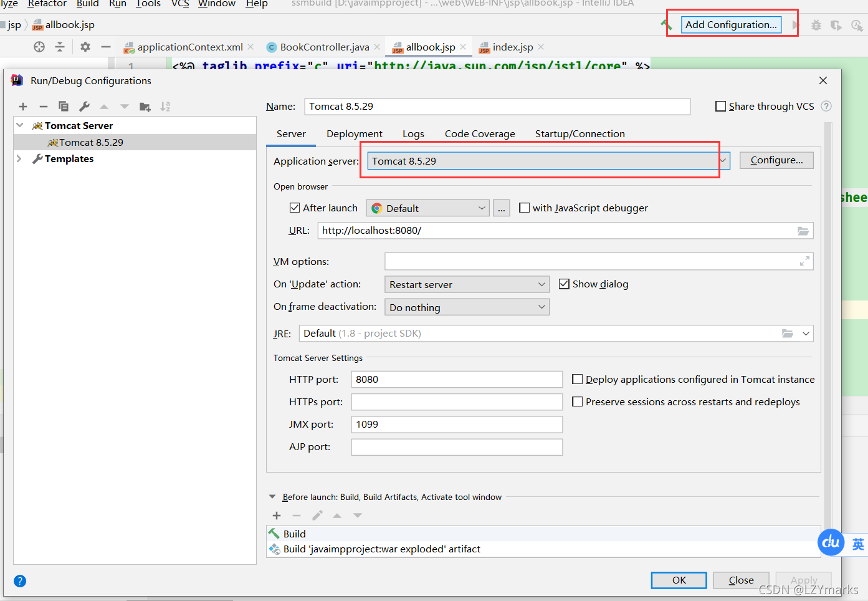Open applicationContext.xml editor tab
868x601 pixels.
click(x=189, y=47)
